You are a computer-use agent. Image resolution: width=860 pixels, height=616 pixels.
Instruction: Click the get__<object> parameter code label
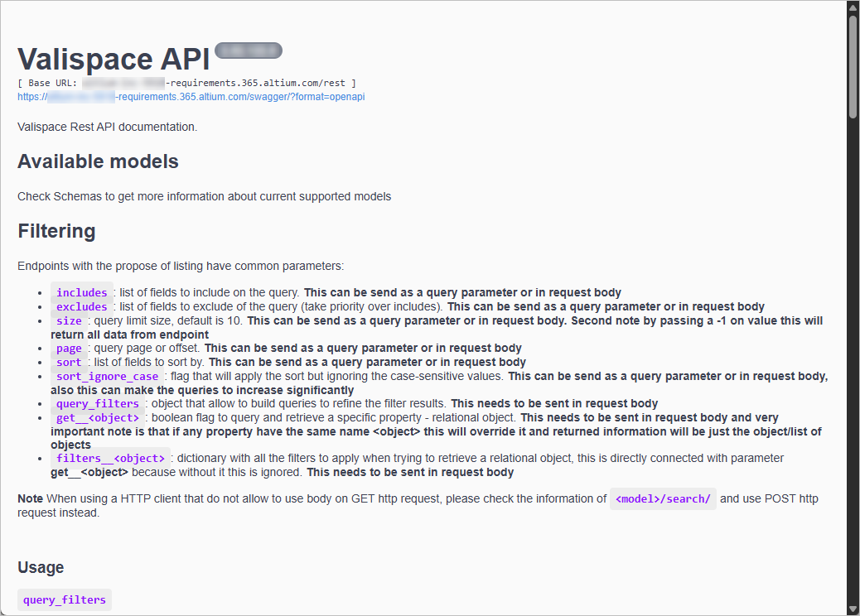pos(98,418)
